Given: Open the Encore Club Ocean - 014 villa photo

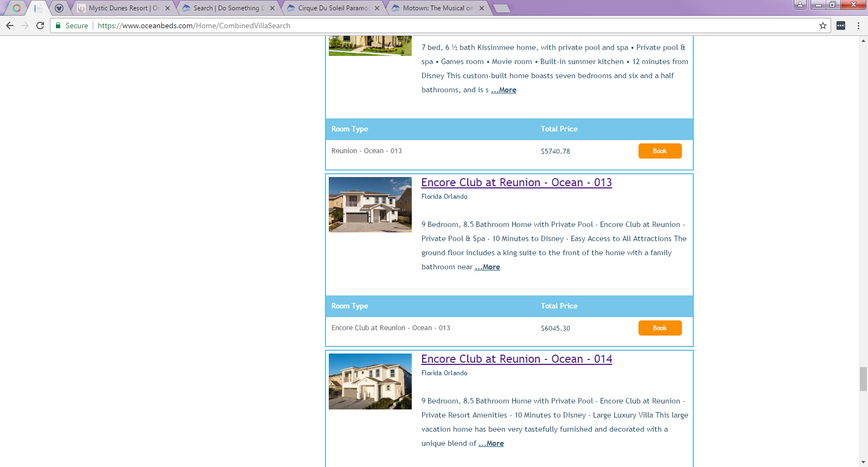Looking at the screenshot, I should [x=370, y=381].
